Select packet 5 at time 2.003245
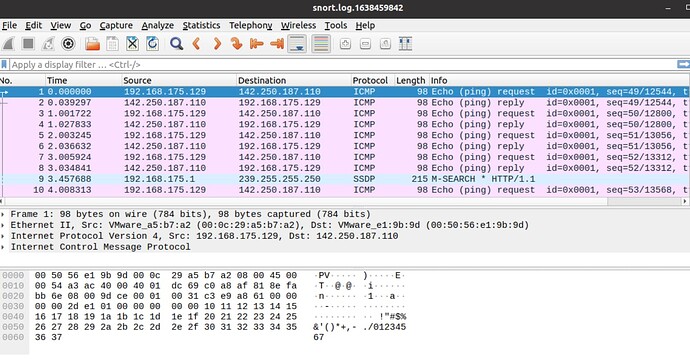 (345, 136)
